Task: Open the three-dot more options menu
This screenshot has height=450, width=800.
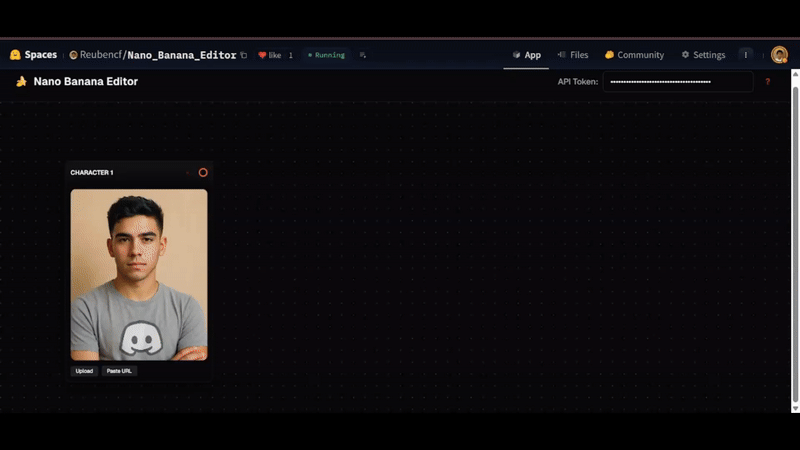Action: click(745, 55)
